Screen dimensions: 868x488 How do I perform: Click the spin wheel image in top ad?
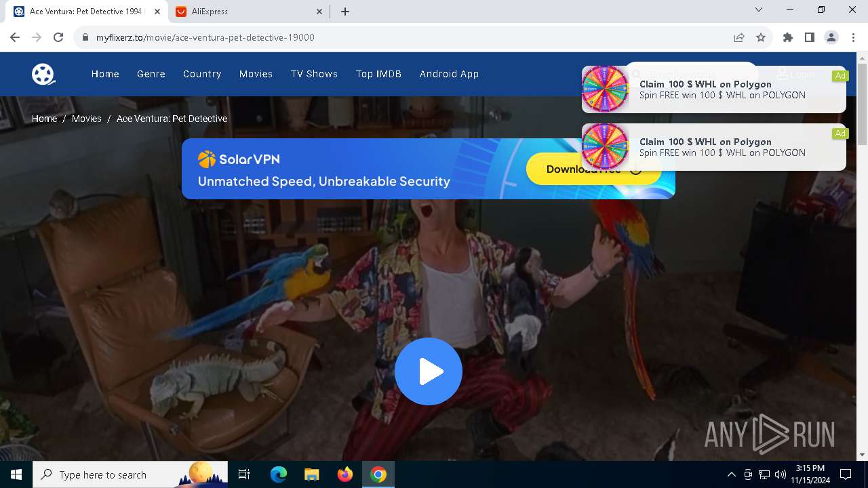click(605, 89)
